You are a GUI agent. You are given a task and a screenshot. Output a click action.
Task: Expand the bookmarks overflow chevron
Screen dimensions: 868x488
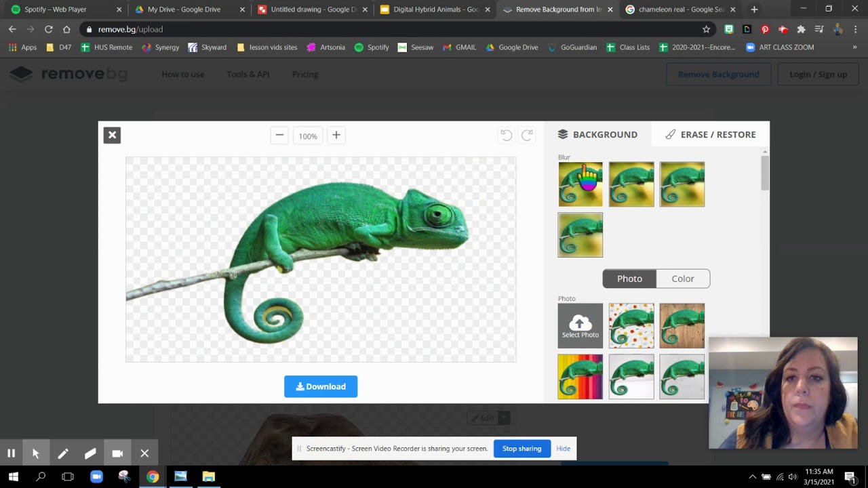tap(854, 47)
